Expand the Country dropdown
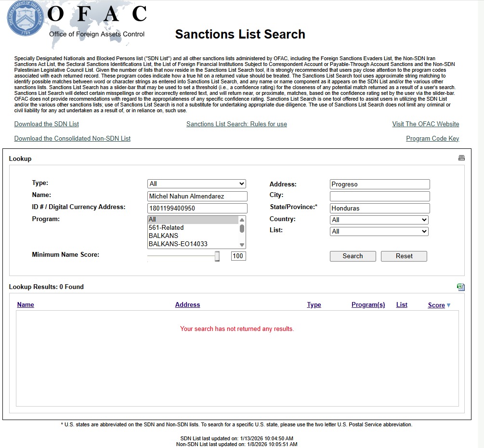This screenshot has width=484, height=448. point(379,220)
